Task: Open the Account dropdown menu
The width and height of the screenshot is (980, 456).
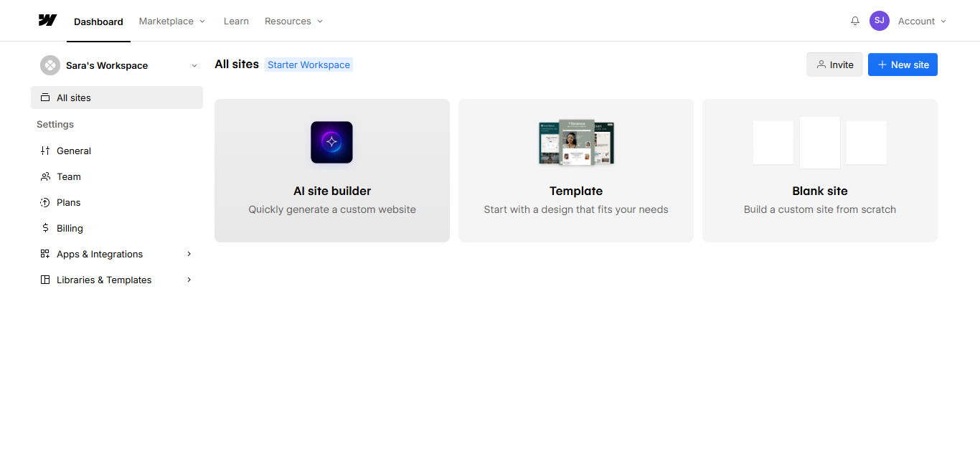Action: coord(923,22)
